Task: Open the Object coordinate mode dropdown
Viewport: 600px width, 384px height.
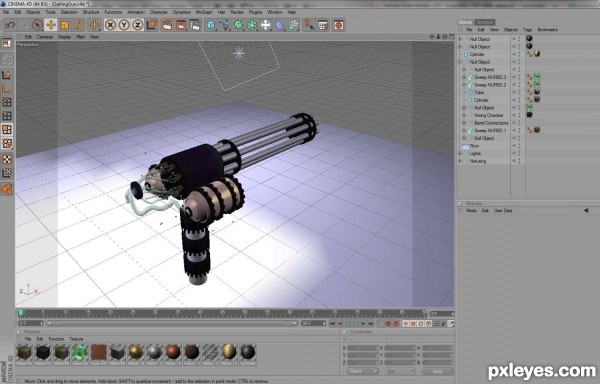Action: coord(363,371)
